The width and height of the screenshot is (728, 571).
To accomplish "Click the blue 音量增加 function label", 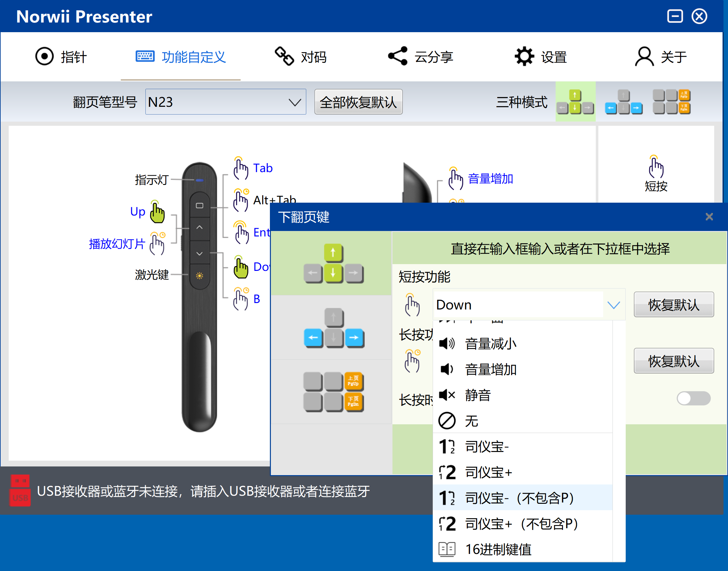I will pyautogui.click(x=490, y=179).
